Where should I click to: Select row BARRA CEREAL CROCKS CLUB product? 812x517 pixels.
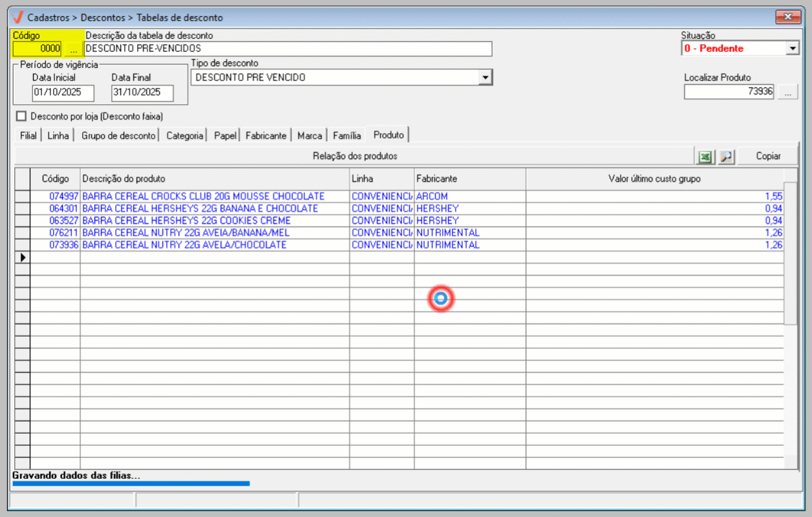204,196
